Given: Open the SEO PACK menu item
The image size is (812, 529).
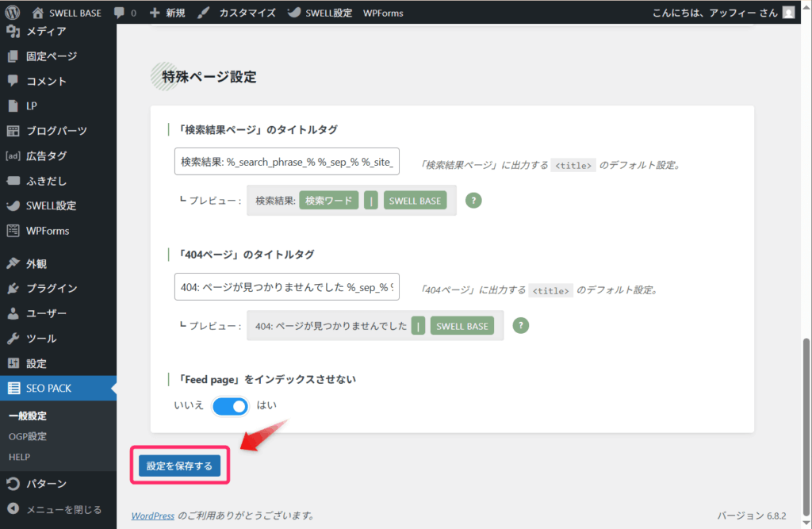Looking at the screenshot, I should [58, 388].
